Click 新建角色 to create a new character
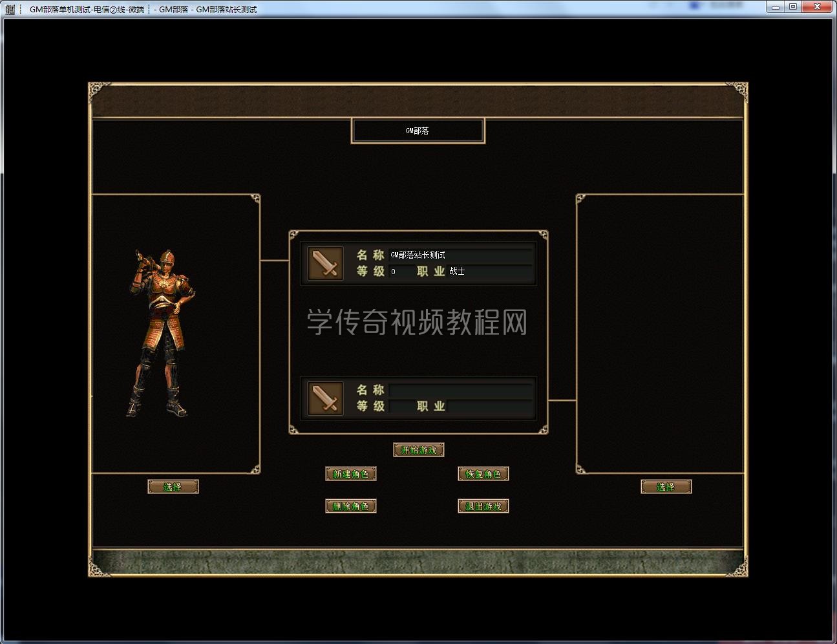 click(x=350, y=474)
